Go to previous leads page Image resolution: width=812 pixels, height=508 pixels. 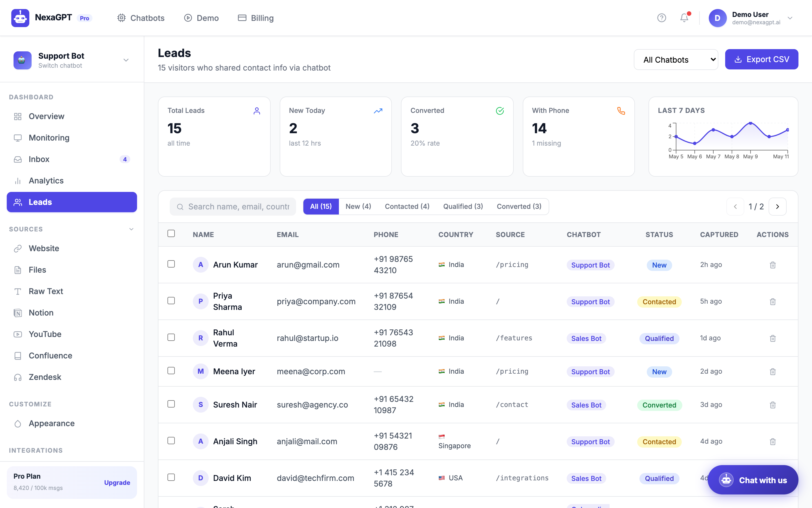click(x=735, y=206)
